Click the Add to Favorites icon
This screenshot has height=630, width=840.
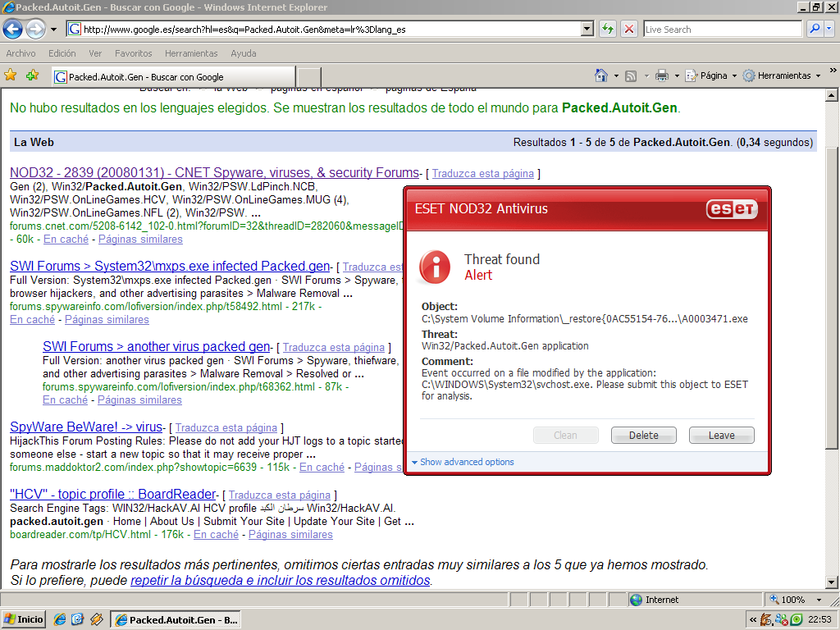[x=32, y=75]
